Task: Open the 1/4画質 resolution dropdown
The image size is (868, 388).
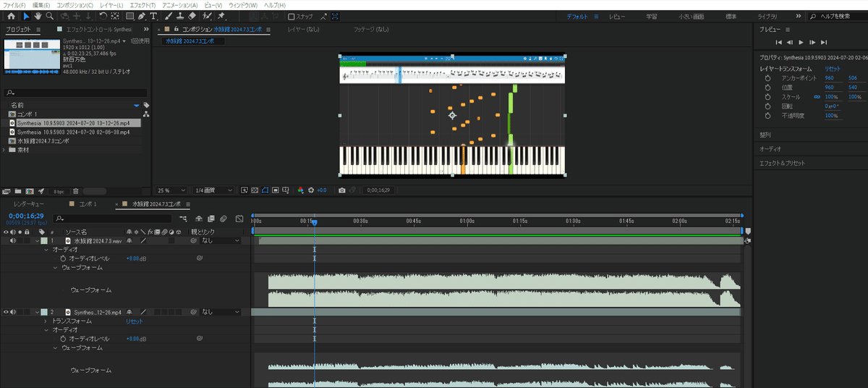Action: (x=213, y=190)
